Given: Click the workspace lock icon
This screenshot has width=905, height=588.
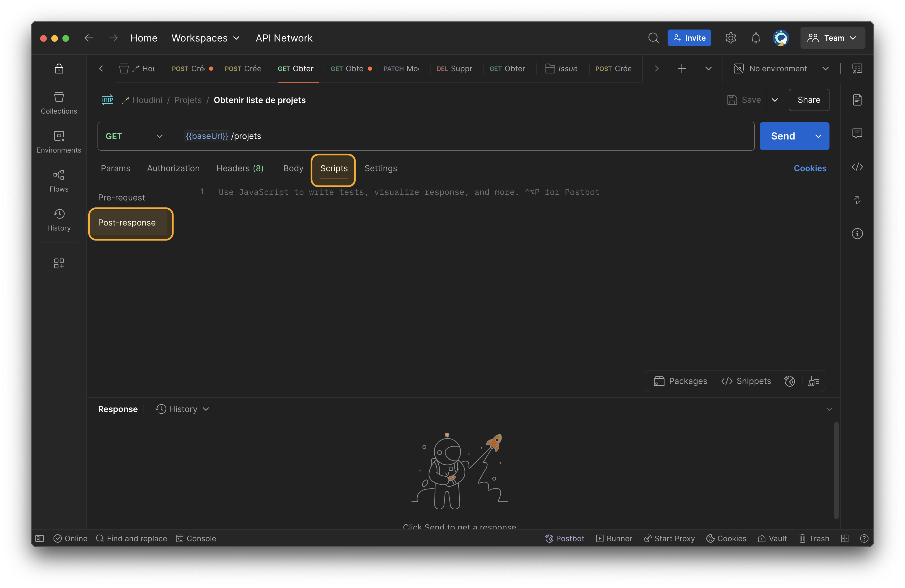Looking at the screenshot, I should (x=59, y=68).
